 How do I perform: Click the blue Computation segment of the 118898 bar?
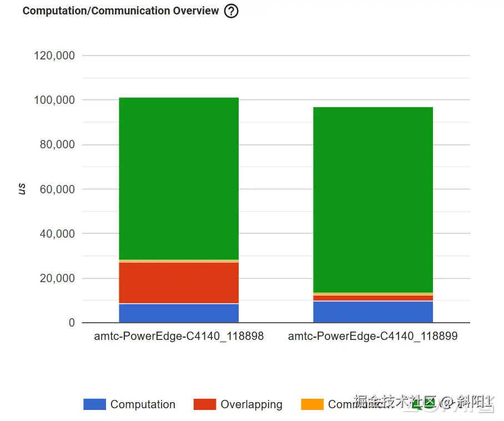(179, 313)
